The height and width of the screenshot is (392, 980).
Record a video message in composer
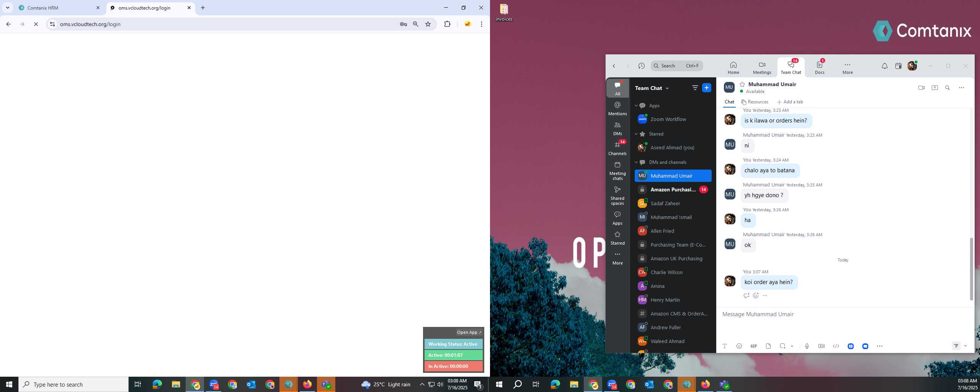(822, 346)
